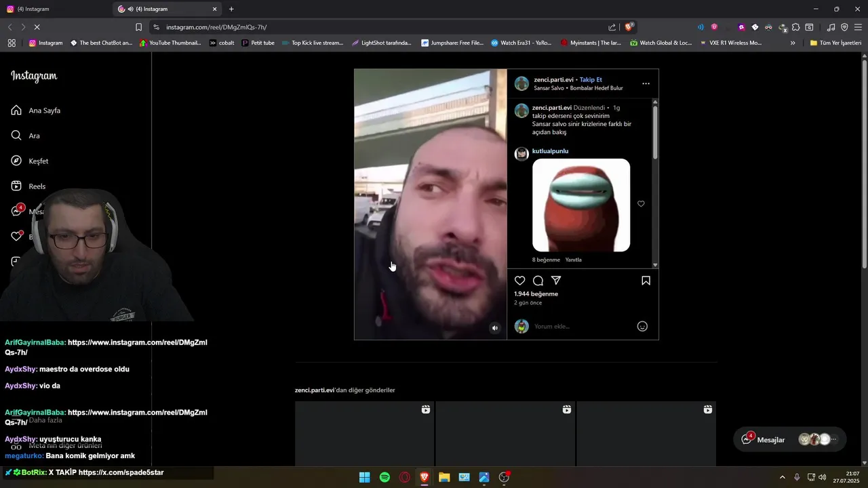Open Opera browser from the taskbar
The height and width of the screenshot is (488, 868).
point(405,477)
